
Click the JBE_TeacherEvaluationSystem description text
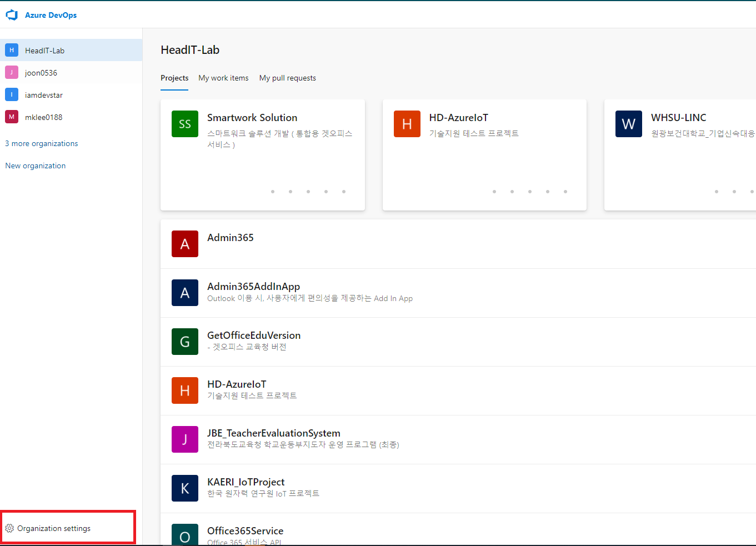(x=303, y=444)
